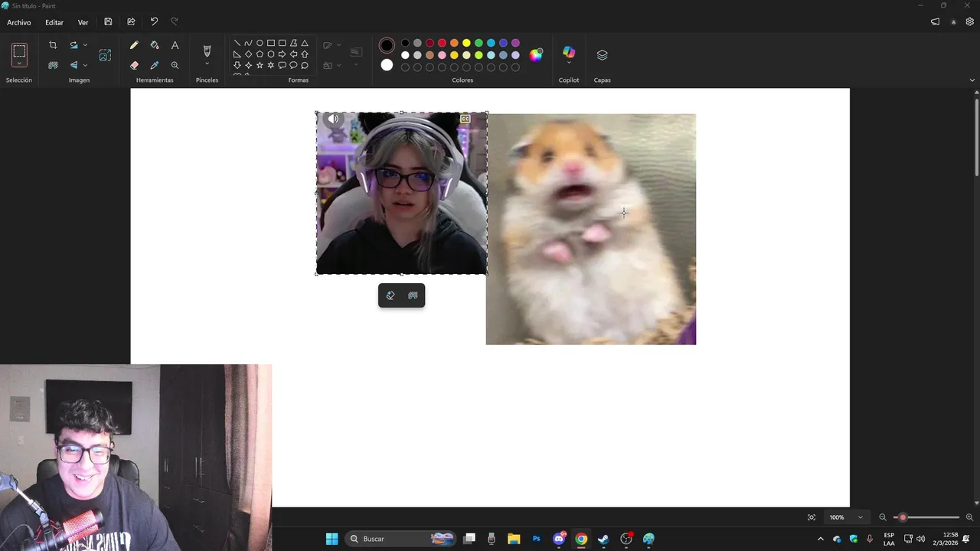980x551 pixels.
Task: Choose the green color swatch
Action: [479, 43]
